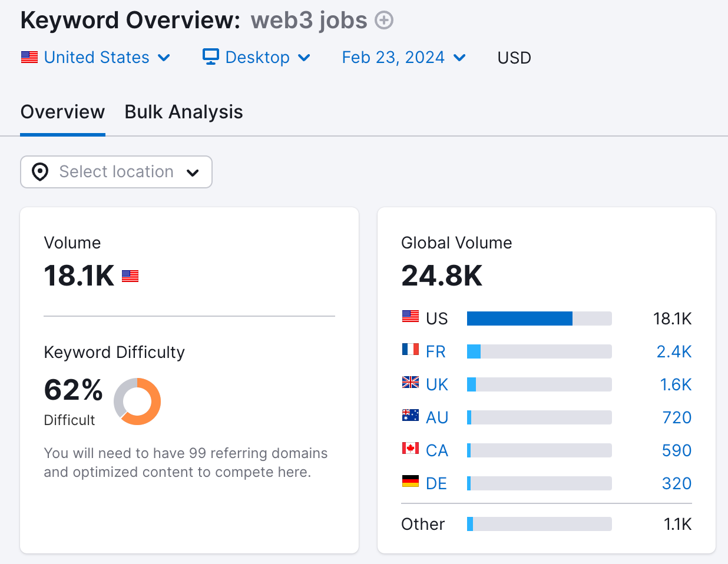This screenshot has width=728, height=564.
Task: Click the Germany flag icon
Action: 411,481
